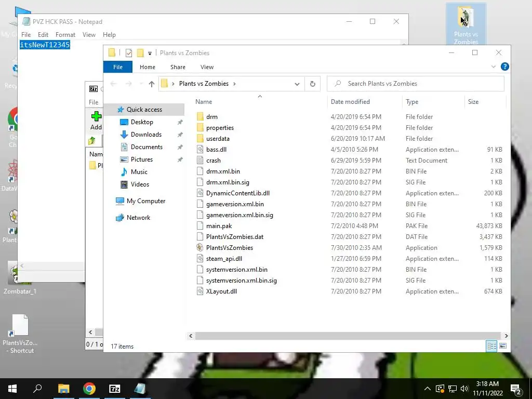Open Downloads in navigation pane
Image resolution: width=532 pixels, height=399 pixels.
pos(146,135)
